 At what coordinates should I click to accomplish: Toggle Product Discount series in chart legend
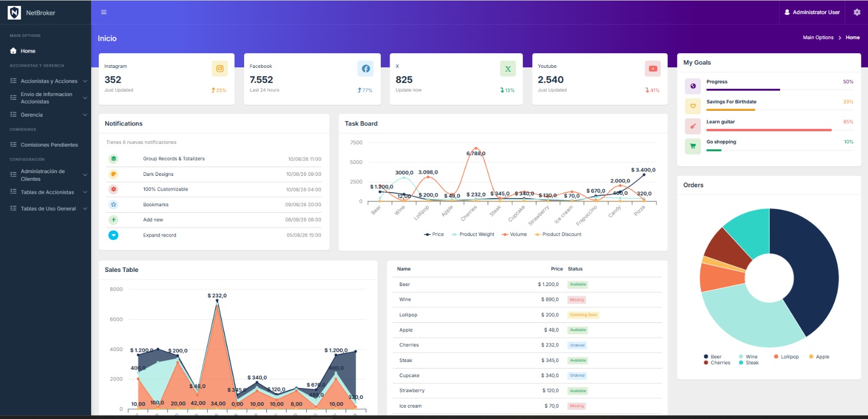coord(558,234)
